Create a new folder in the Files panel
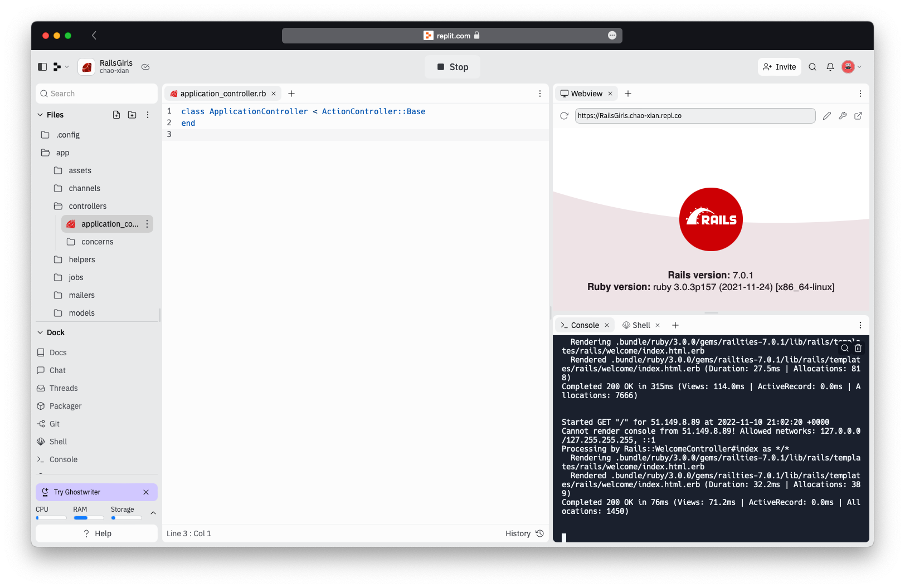Image resolution: width=905 pixels, height=588 pixels. pos(132,115)
